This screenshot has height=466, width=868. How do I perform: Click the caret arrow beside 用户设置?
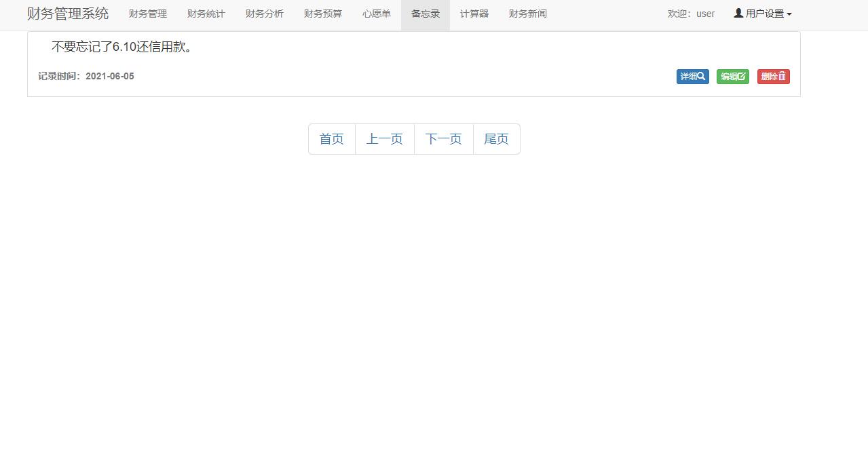tap(791, 13)
